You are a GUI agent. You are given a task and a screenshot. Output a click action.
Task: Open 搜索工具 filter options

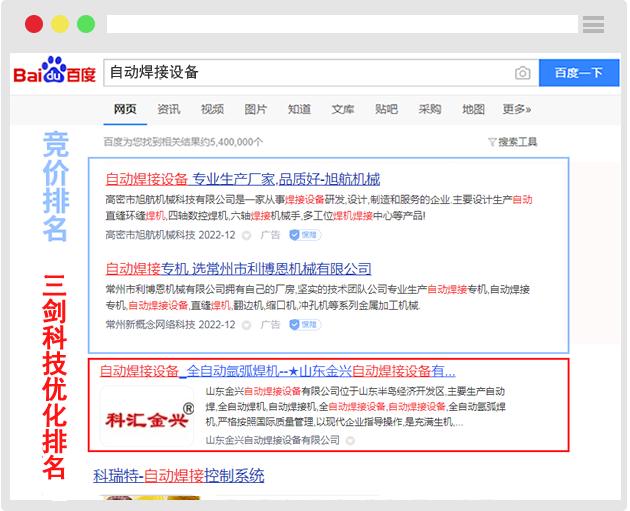coord(513,142)
